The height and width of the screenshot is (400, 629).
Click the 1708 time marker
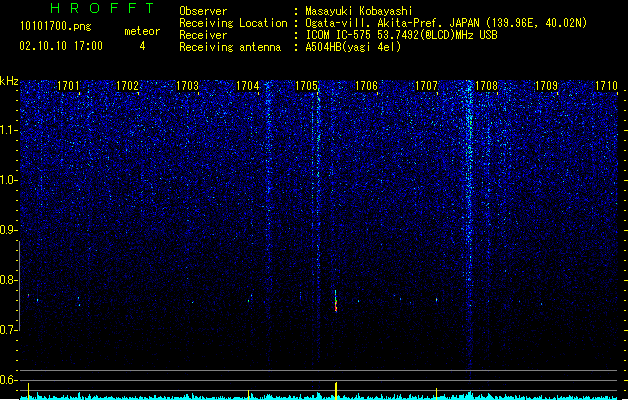486,86
